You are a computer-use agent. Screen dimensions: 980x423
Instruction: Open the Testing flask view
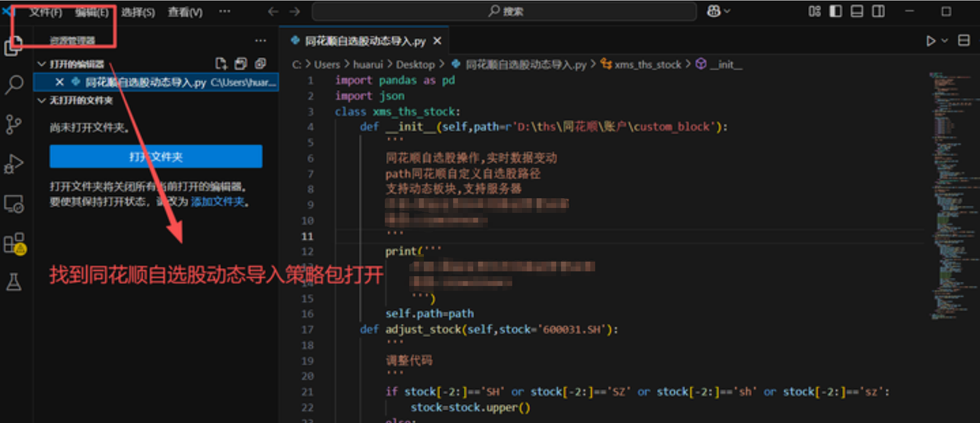14,282
